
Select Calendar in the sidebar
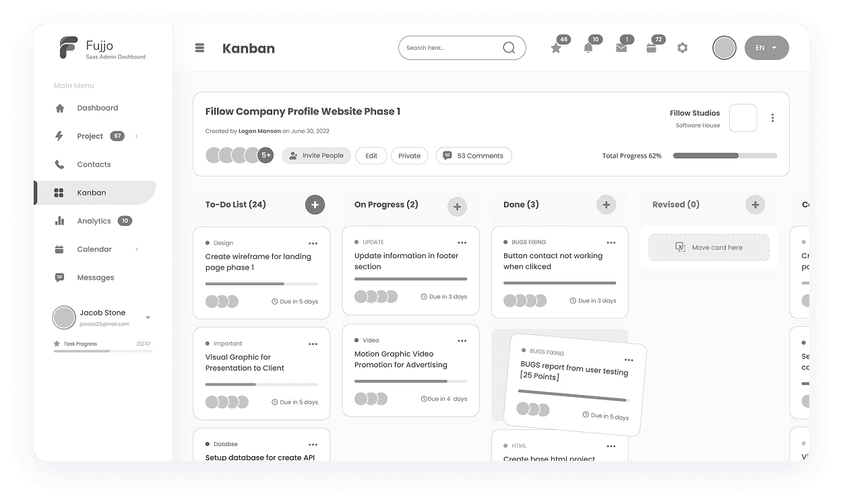tap(96, 249)
